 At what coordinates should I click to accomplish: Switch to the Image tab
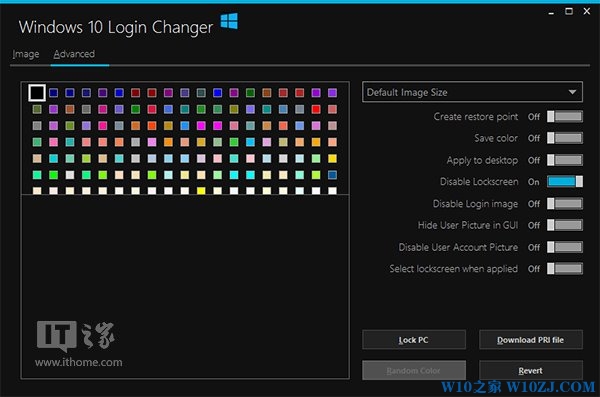coord(26,54)
